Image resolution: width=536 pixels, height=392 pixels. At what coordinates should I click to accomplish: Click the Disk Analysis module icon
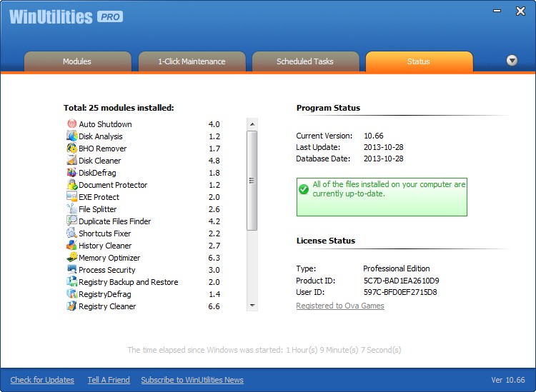(x=71, y=136)
